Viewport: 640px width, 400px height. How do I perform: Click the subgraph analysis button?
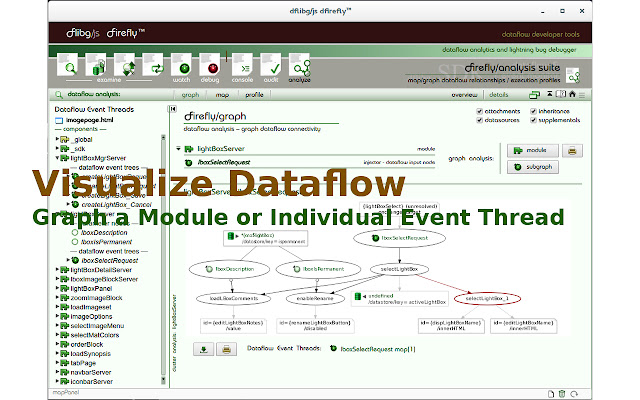[533, 167]
